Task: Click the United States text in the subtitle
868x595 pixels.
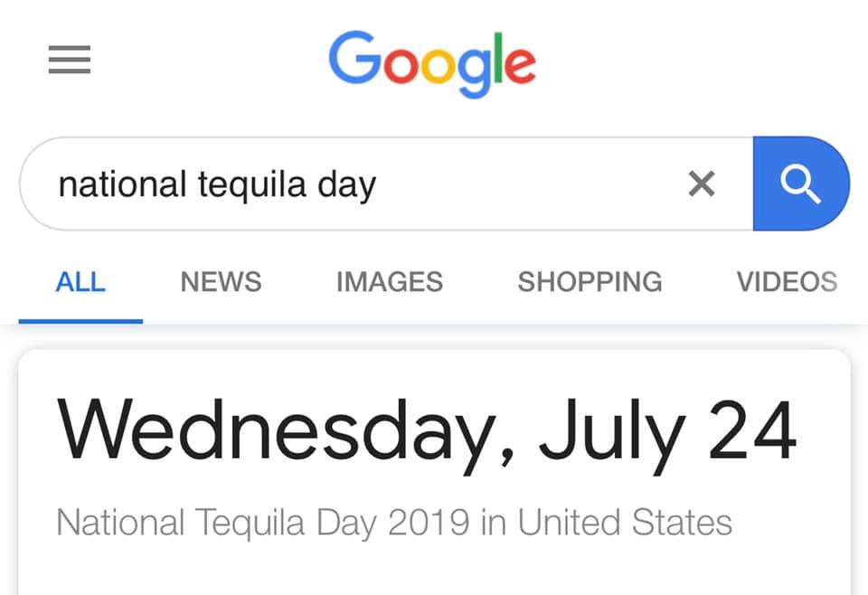Action: [625, 522]
